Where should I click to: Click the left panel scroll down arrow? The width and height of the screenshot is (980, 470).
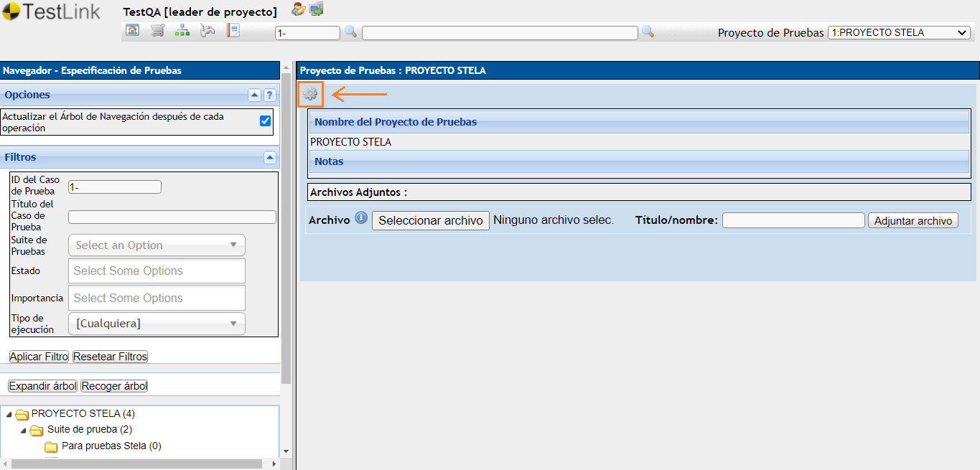286,451
